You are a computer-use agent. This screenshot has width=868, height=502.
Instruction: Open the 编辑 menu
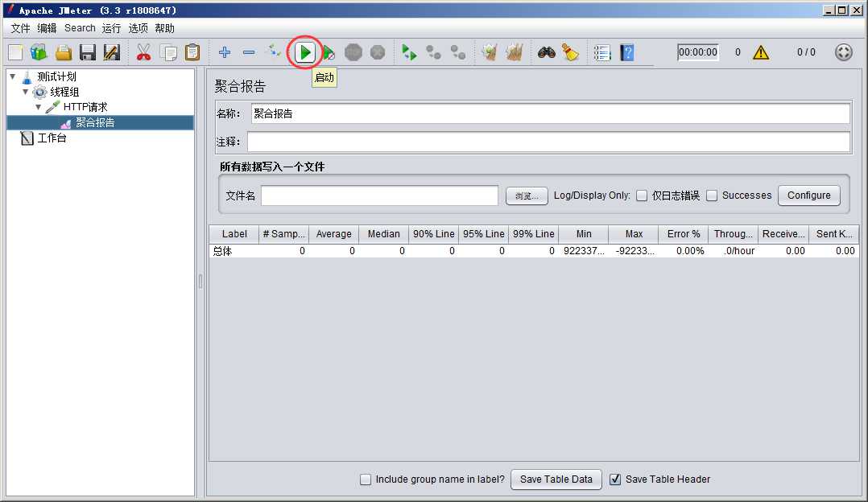[x=47, y=28]
